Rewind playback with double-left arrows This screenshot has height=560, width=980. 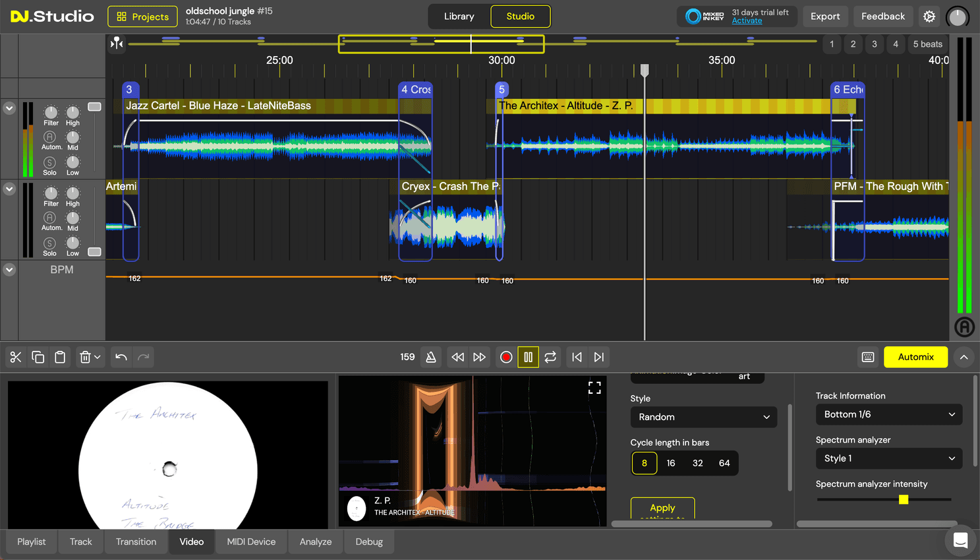[457, 357]
